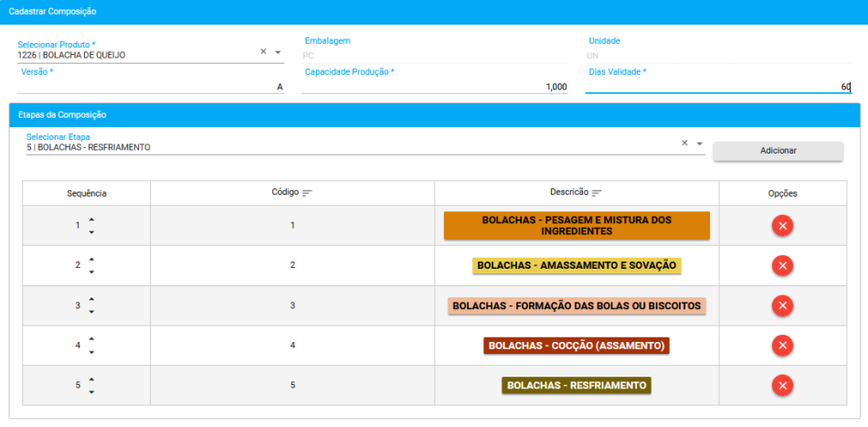
Task: Delete the Formação das Bolas row
Action: click(x=782, y=305)
